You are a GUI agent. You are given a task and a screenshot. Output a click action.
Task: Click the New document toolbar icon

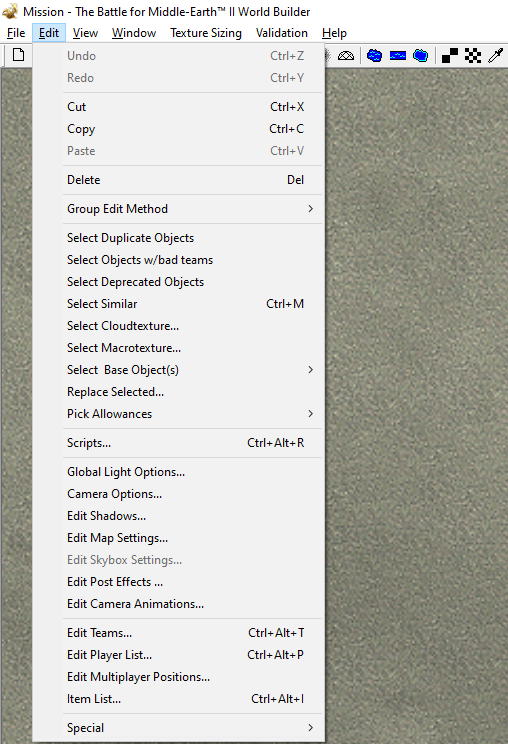(x=18, y=55)
